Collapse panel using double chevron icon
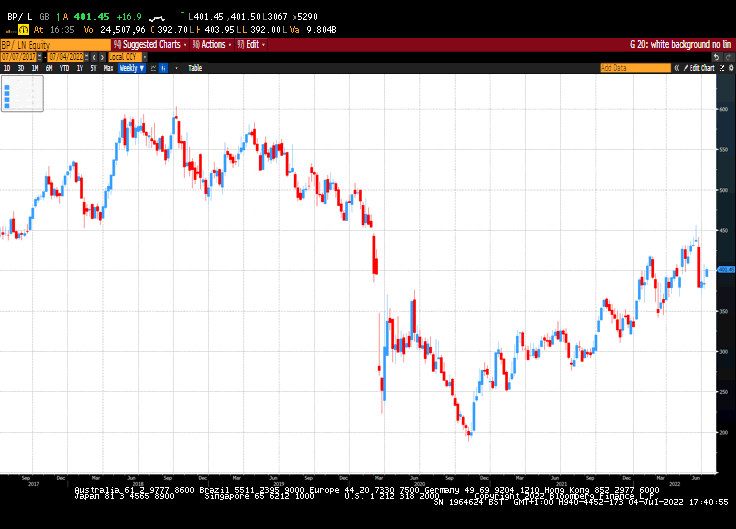 click(677, 68)
